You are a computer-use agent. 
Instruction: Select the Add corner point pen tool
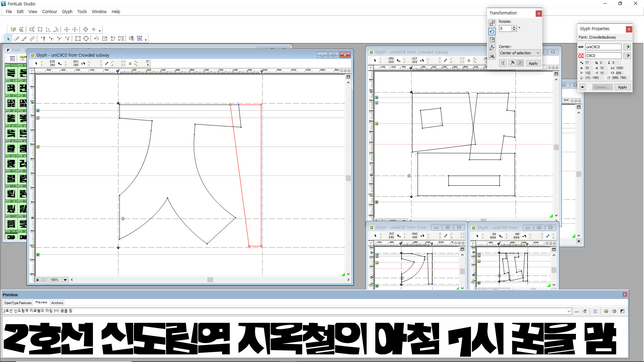[51, 39]
